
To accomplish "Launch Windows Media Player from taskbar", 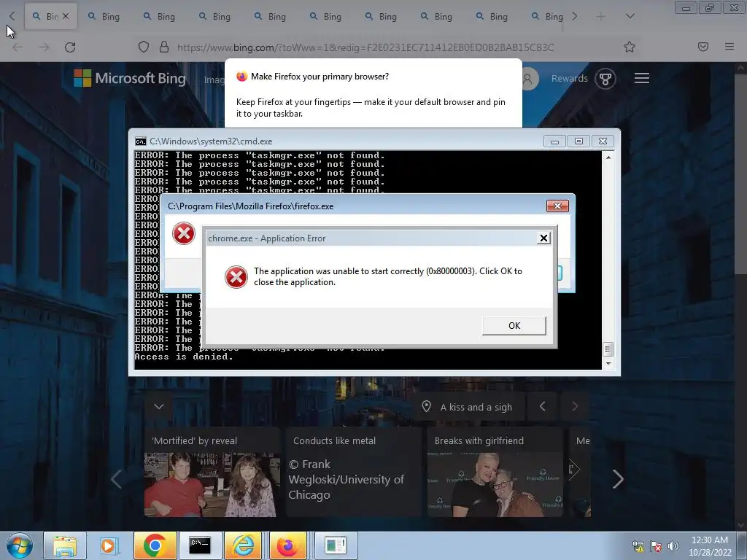I will click(x=108, y=545).
